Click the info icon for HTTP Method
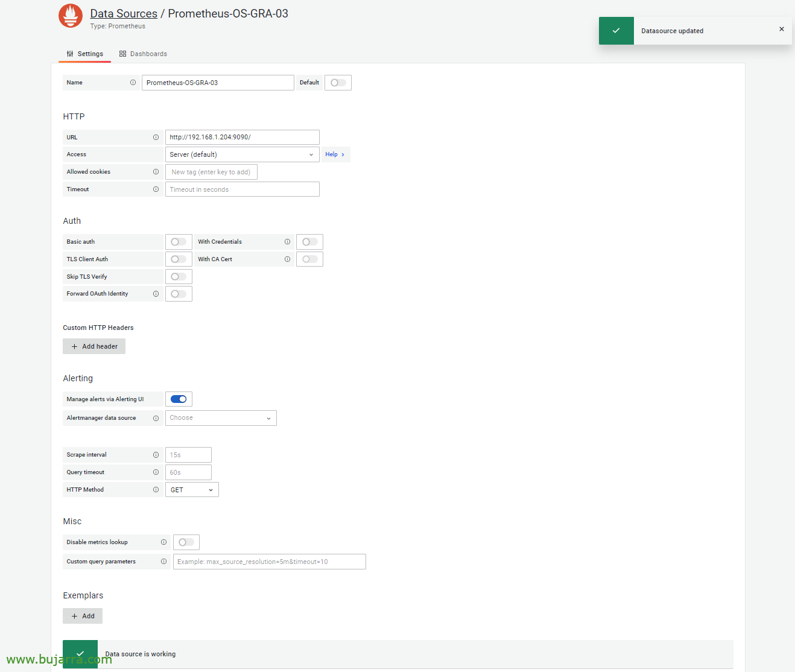The image size is (795, 672). pyautogui.click(x=156, y=490)
